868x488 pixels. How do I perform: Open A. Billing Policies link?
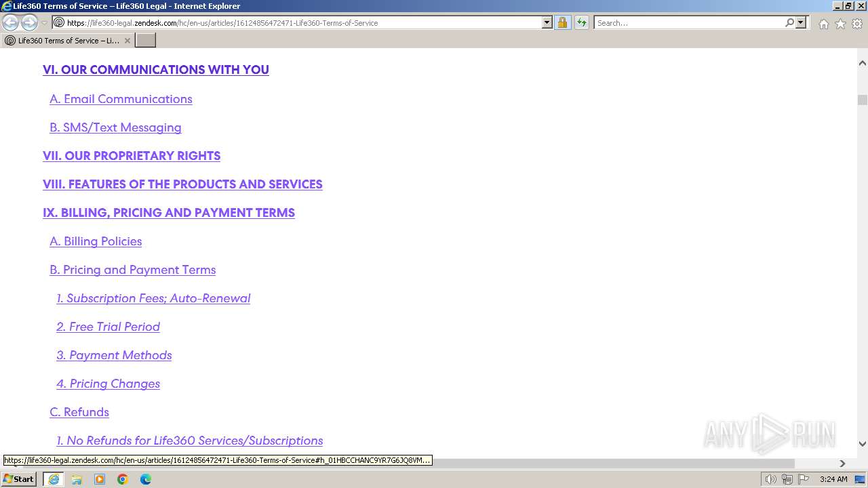[96, 241]
